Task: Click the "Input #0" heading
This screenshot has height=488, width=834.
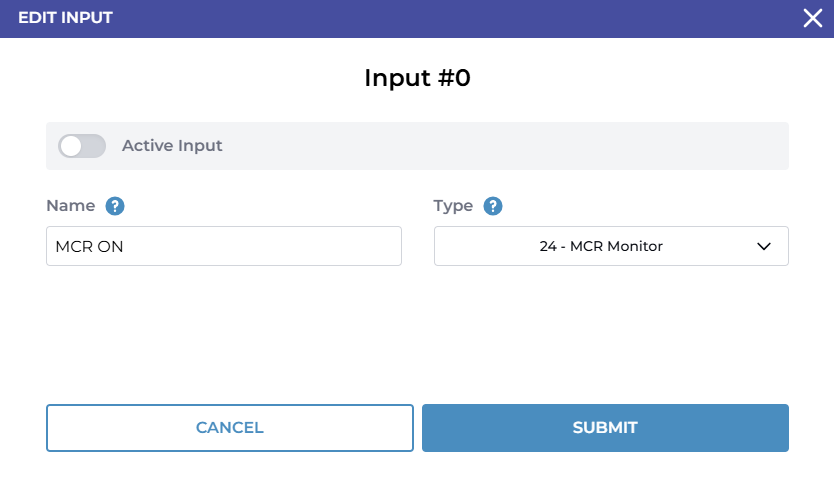Action: click(417, 78)
